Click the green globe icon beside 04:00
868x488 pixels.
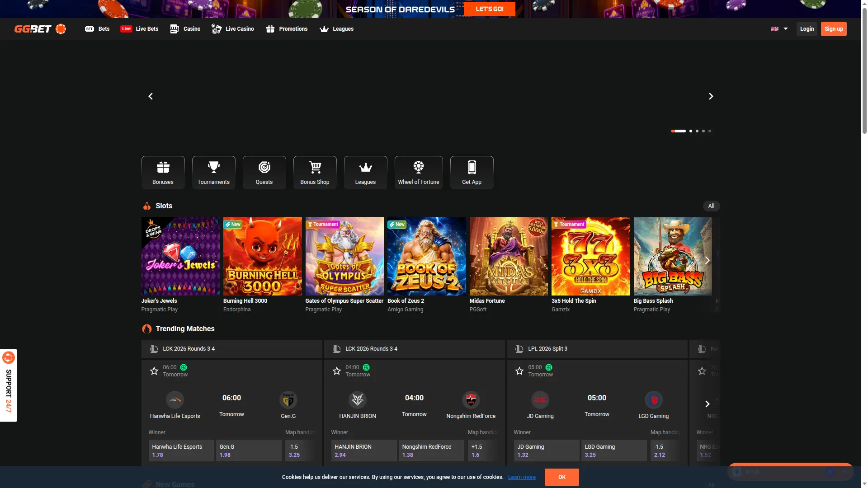pos(366,367)
